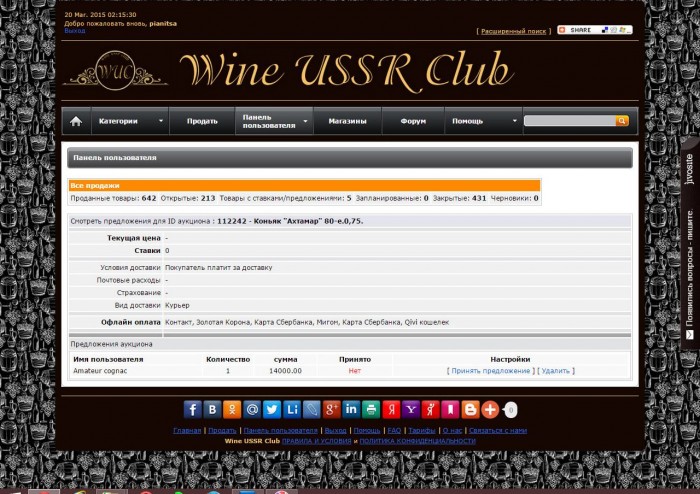Click the share counter bubble

[510, 410]
